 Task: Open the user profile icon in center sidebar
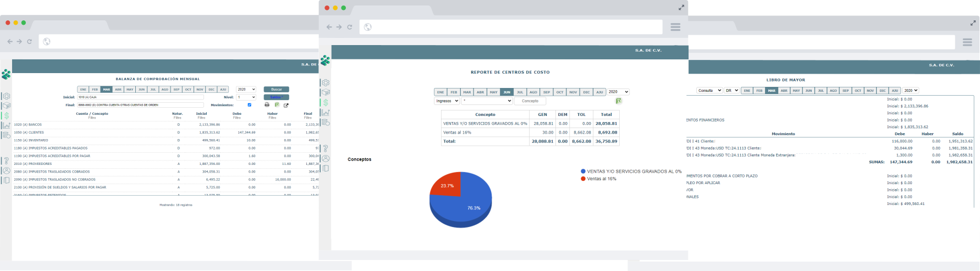coord(326,158)
